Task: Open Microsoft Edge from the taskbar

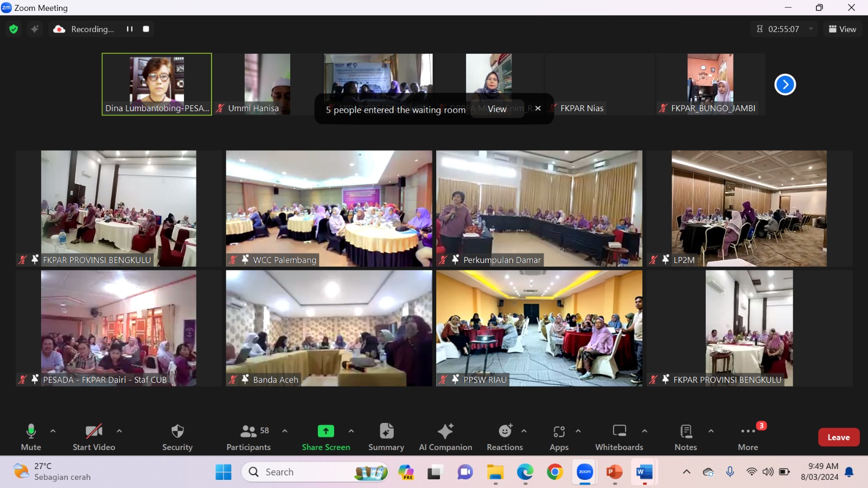Action: 525,472
